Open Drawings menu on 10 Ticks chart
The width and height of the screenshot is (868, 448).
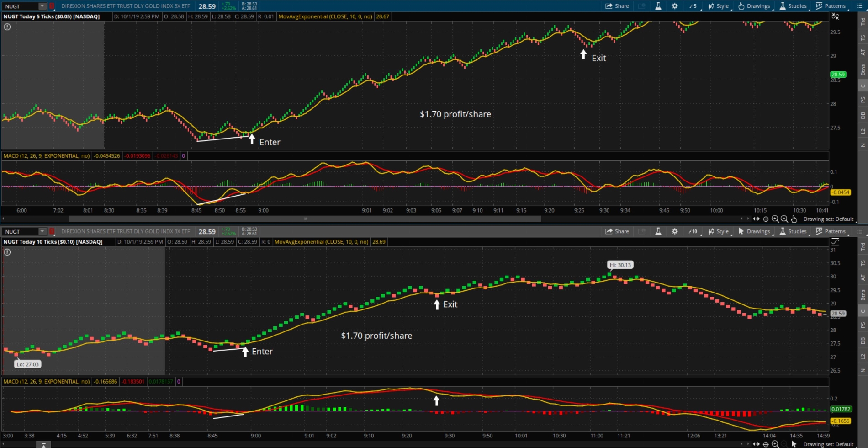(x=755, y=231)
